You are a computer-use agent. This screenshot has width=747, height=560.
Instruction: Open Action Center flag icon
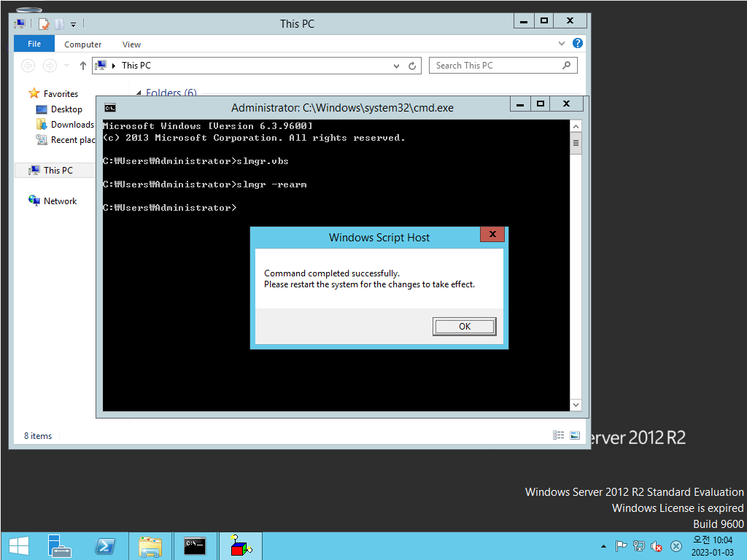point(622,546)
